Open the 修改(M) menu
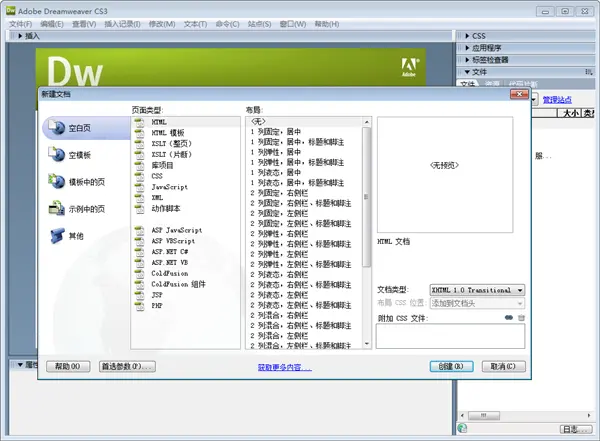The height and width of the screenshot is (441, 600). (x=162, y=24)
